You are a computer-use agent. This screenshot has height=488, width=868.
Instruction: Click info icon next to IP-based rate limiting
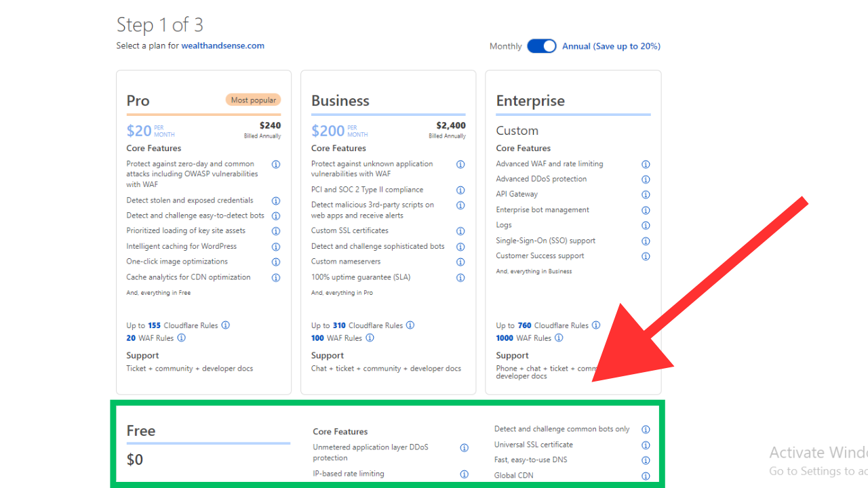tap(464, 474)
